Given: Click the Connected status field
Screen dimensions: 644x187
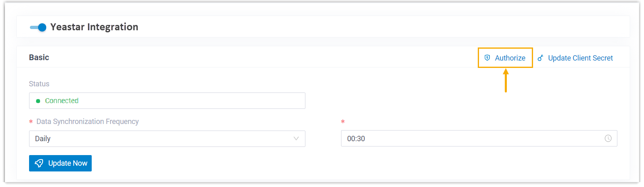Looking at the screenshot, I should tap(167, 101).
